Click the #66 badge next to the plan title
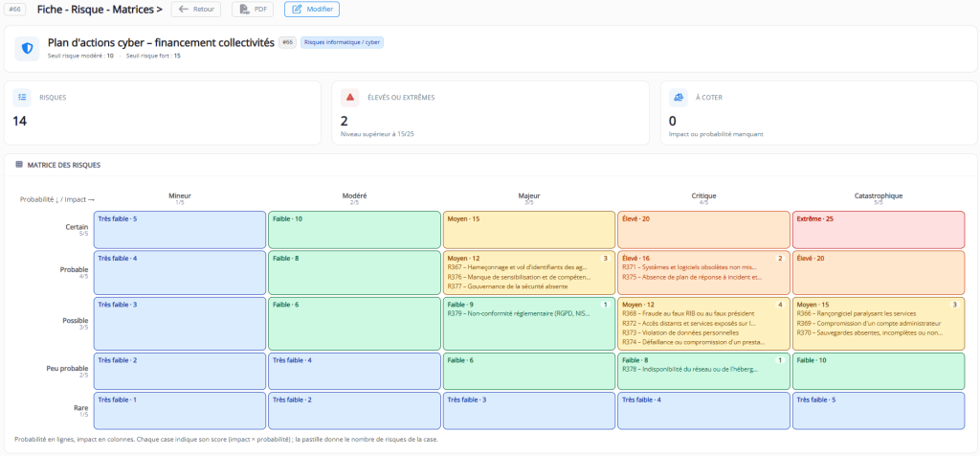The width and height of the screenshot is (980, 456). (287, 42)
